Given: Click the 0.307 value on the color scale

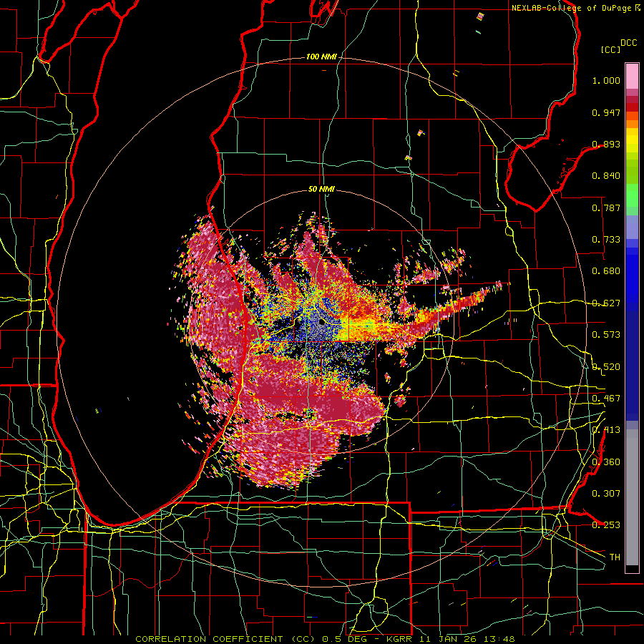Looking at the screenshot, I should (x=606, y=494).
